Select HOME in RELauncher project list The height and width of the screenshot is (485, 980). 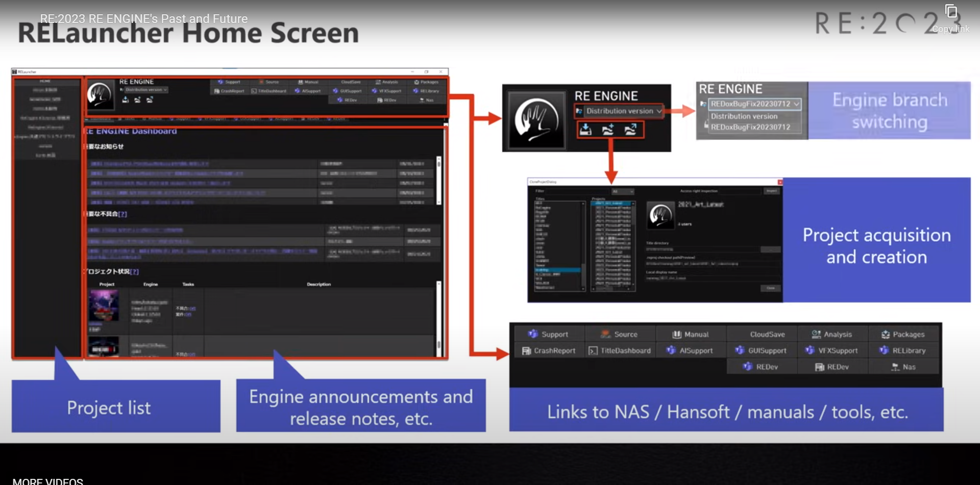pos(45,81)
